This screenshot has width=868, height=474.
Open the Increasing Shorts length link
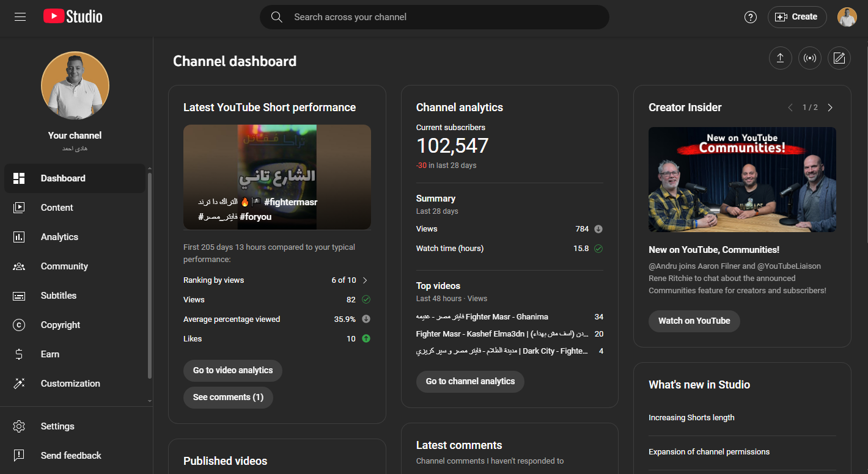pos(691,418)
